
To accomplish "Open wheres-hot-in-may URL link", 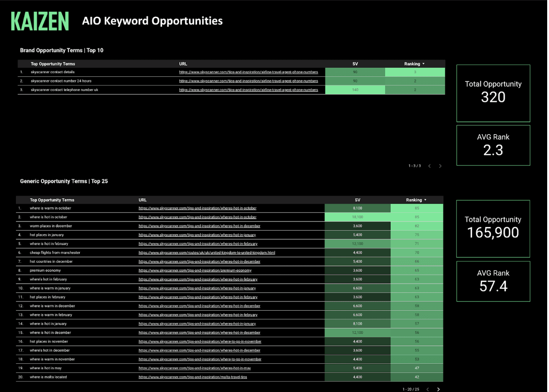I will tap(194, 368).
